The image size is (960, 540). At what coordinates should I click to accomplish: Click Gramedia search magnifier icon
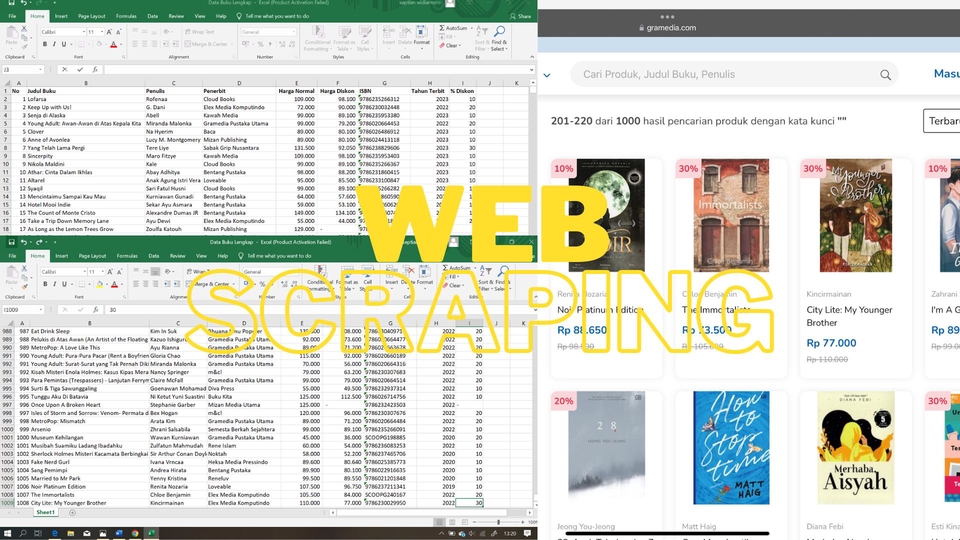[x=885, y=75]
